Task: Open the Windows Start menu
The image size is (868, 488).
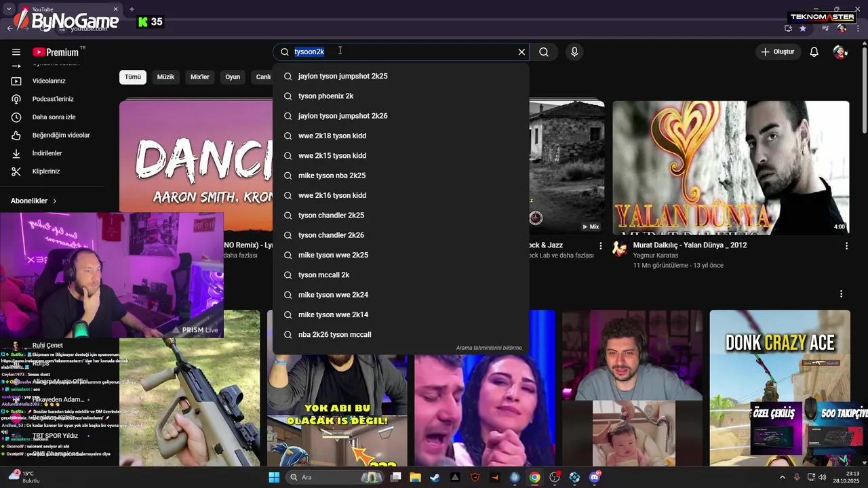Action: 274,477
